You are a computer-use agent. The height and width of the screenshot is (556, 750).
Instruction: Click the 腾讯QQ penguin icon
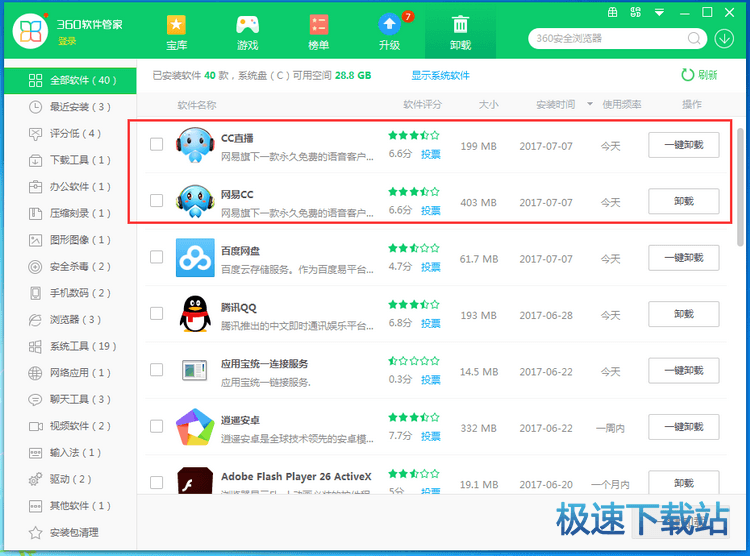(195, 314)
